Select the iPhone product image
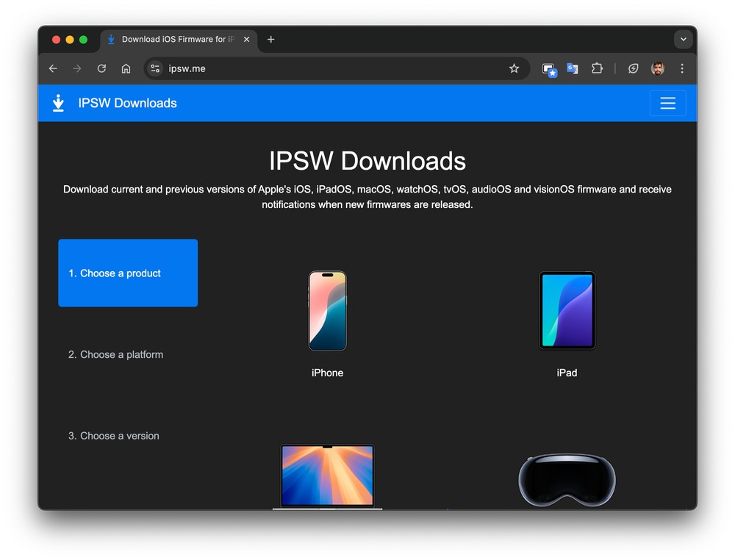 327,311
